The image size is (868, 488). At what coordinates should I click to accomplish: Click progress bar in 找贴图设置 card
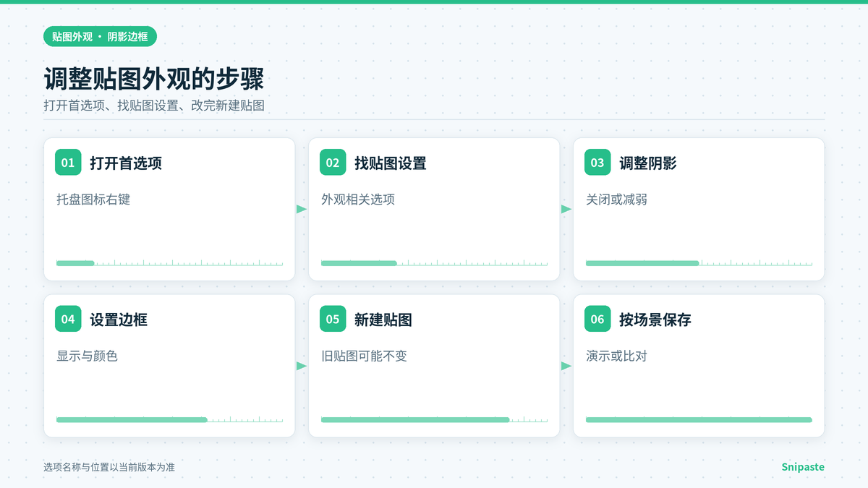pyautogui.click(x=434, y=263)
